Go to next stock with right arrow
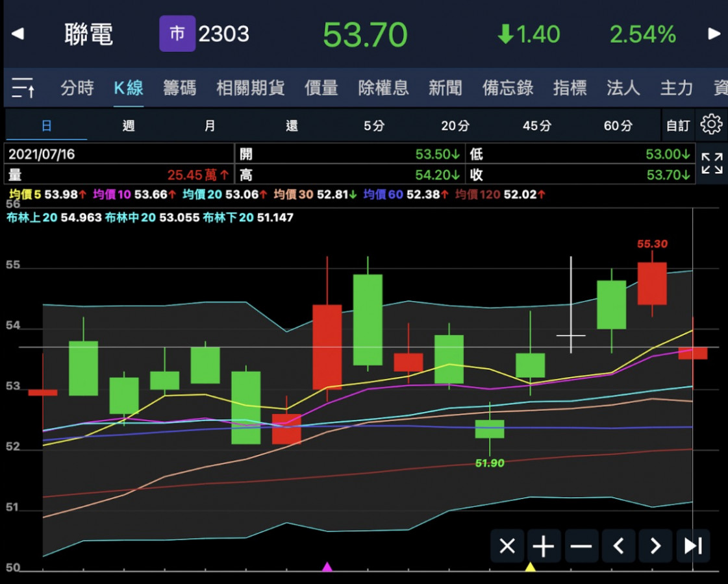Screen dimensions: 728x584 pyautogui.click(x=714, y=34)
